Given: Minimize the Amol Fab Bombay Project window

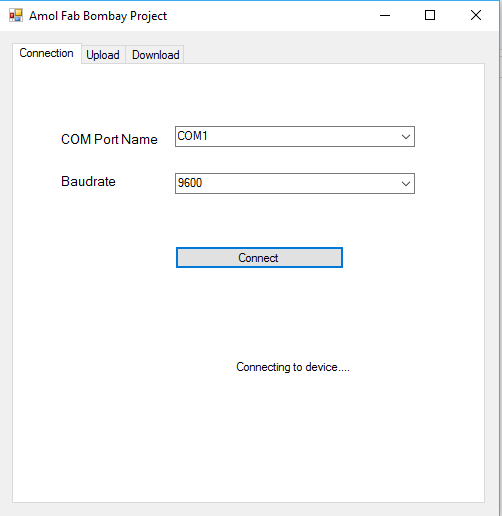Looking at the screenshot, I should 385,15.
